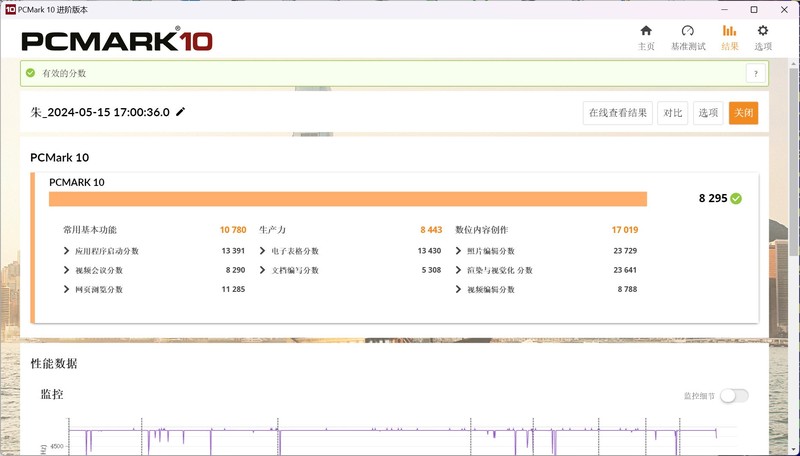Click the PCMARK 10 logo

pyautogui.click(x=117, y=39)
